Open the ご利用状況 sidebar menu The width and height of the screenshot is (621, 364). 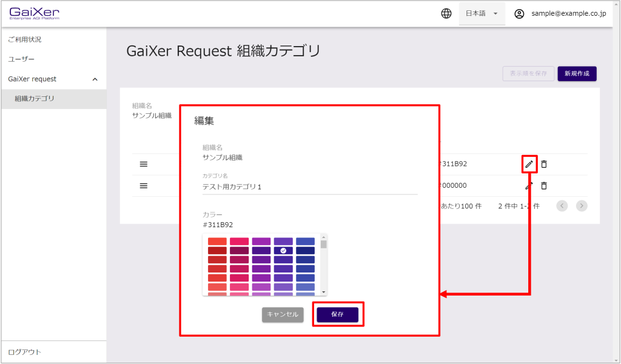point(25,39)
